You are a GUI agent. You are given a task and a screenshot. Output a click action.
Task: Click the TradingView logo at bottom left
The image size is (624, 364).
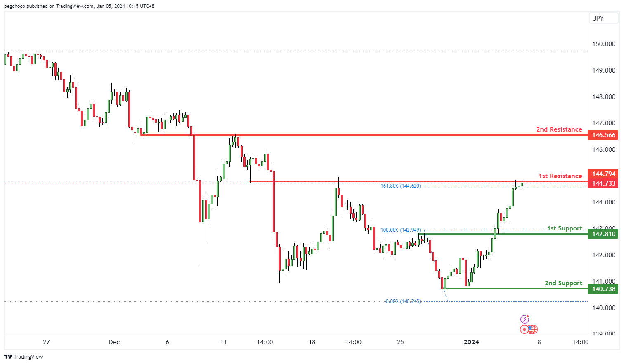click(x=24, y=357)
